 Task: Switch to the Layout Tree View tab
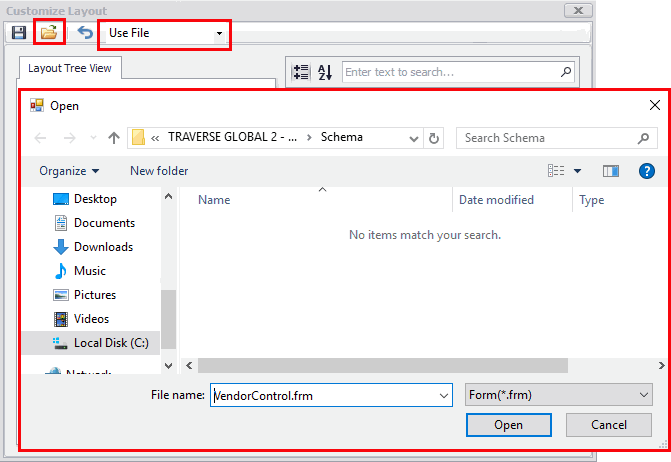pyautogui.click(x=70, y=68)
